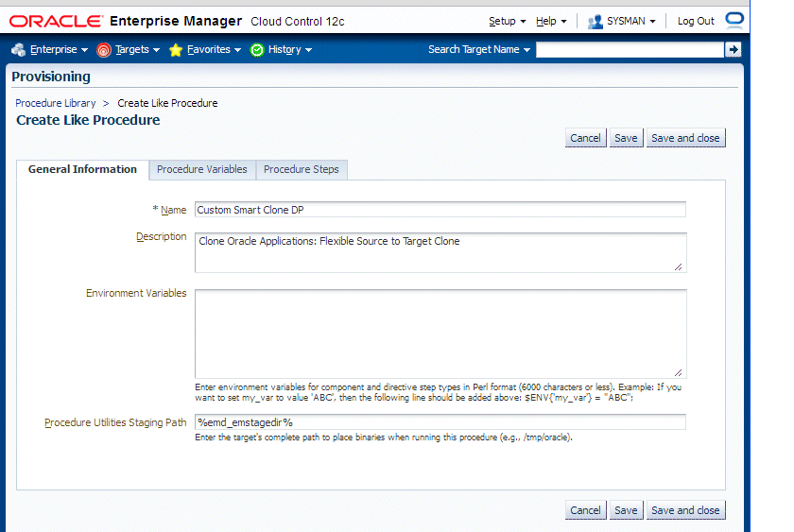Screen dimensions: 794x532
Task: Click the Log Out link
Action: (x=696, y=21)
